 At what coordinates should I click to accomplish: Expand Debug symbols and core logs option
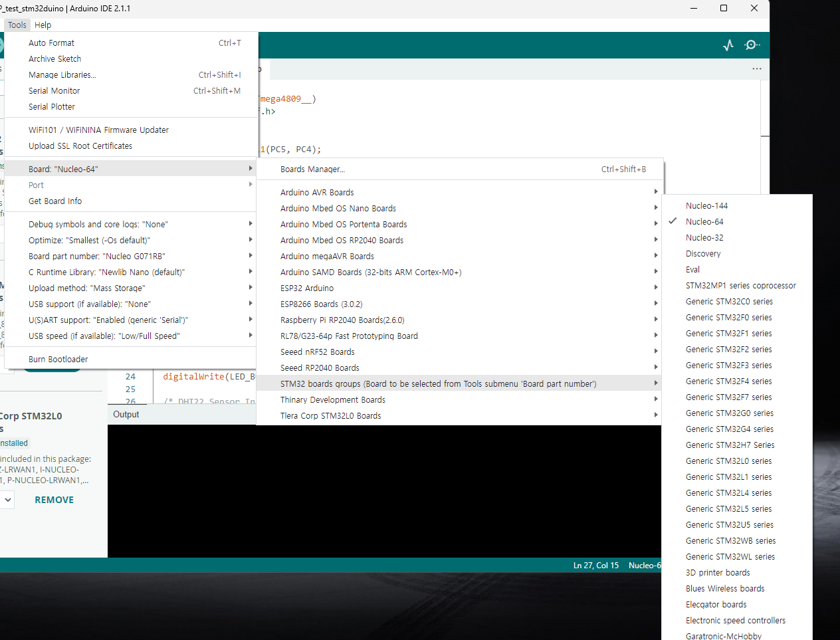coord(131,225)
